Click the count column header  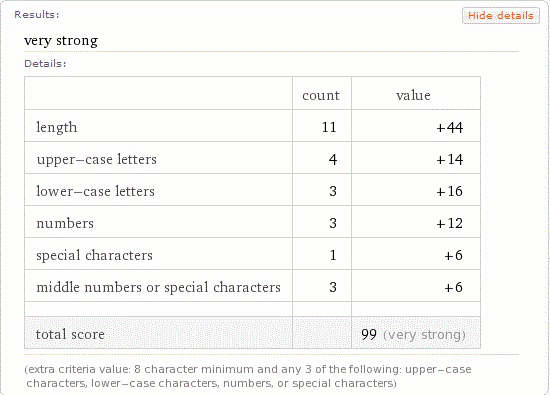tap(321, 95)
